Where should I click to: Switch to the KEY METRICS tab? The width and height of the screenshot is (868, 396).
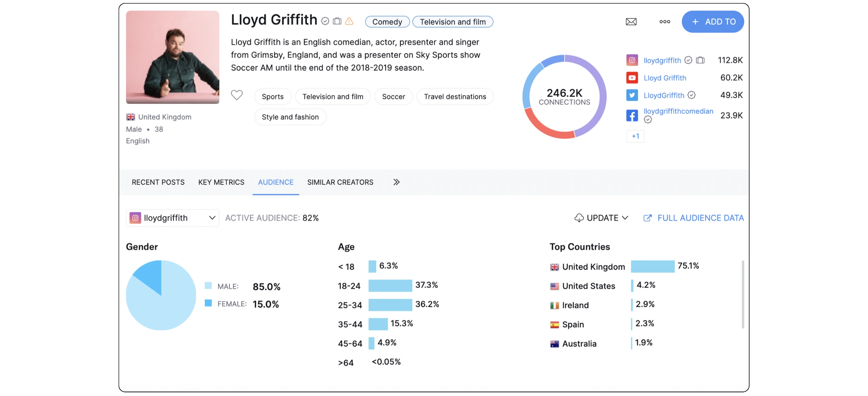point(221,182)
